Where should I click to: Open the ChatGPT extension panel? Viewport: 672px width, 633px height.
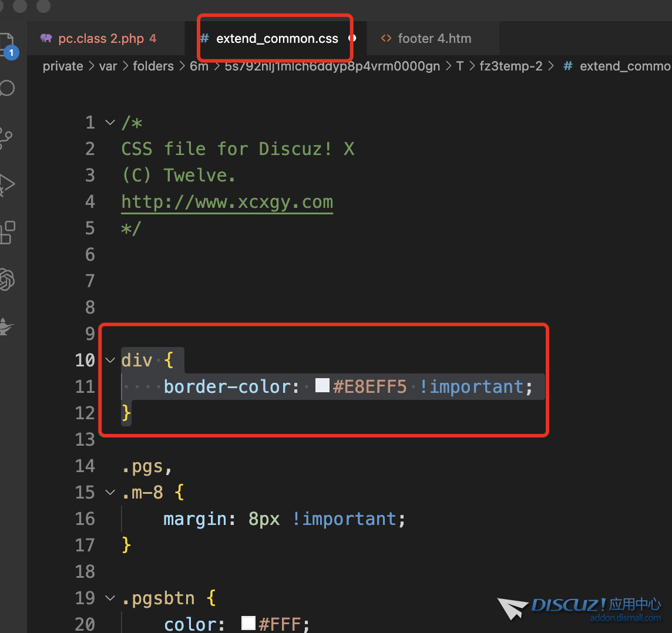click(x=6, y=280)
